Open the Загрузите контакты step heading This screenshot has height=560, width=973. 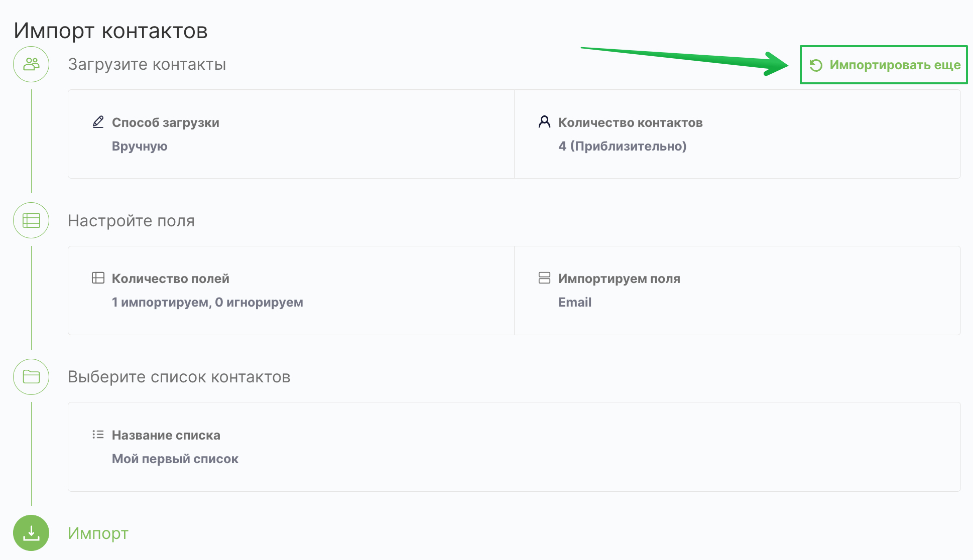147,64
